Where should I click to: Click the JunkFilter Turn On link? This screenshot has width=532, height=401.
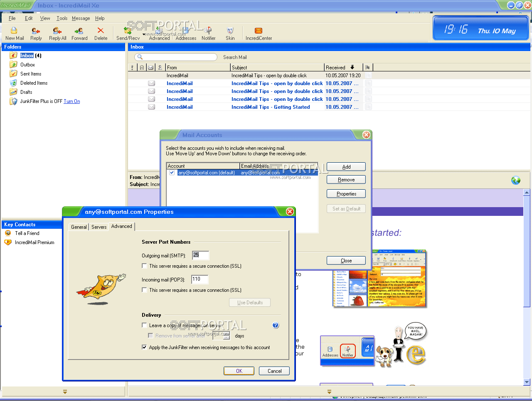coord(72,101)
